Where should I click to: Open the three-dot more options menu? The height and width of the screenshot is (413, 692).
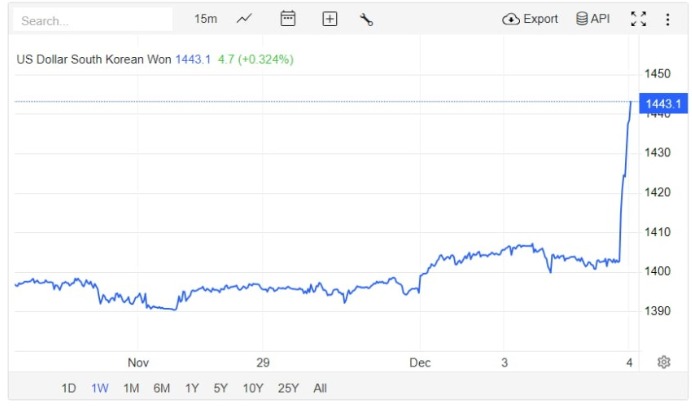(x=667, y=19)
